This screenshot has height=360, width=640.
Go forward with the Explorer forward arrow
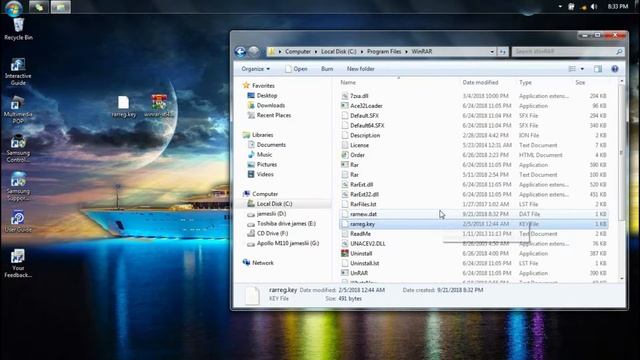click(x=254, y=52)
